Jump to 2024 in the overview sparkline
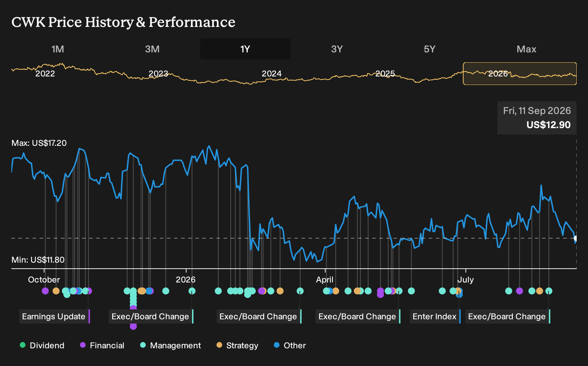 click(x=272, y=74)
